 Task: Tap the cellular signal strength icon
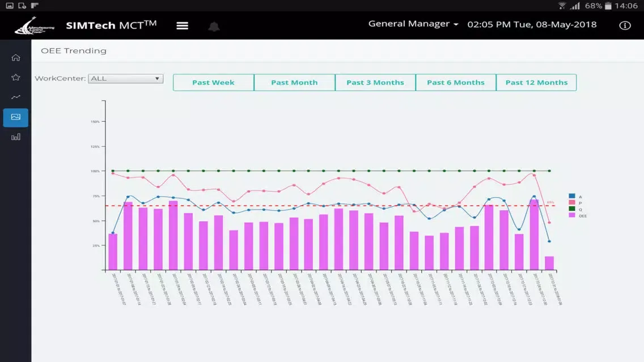[575, 6]
